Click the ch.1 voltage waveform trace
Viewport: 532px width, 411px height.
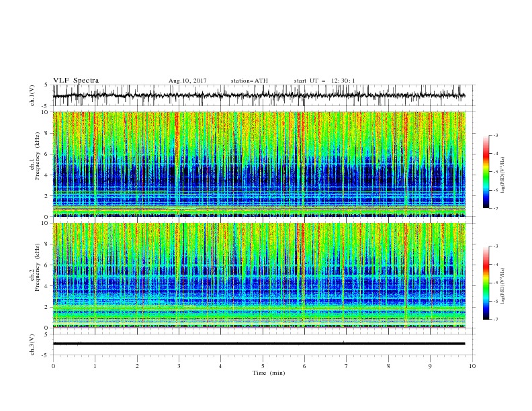259,95
